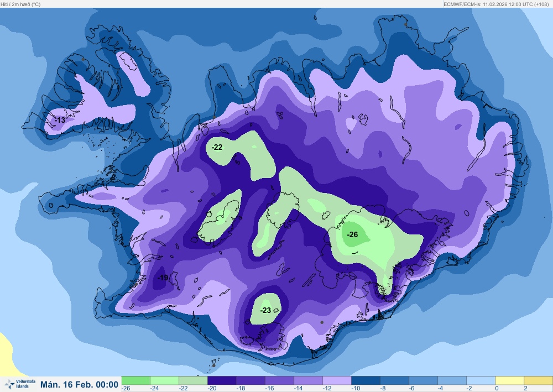Viewport: 553px width, 392px height.
Task: Pick the pale blue legend swatch above -2
Action: coord(481,380)
